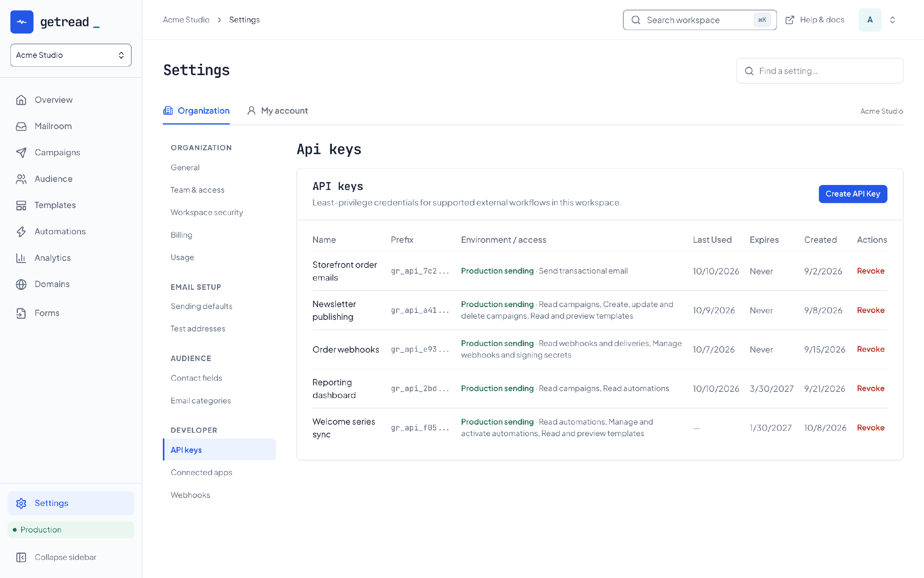924x578 pixels.
Task: Open Webhooks settings
Action: point(190,495)
